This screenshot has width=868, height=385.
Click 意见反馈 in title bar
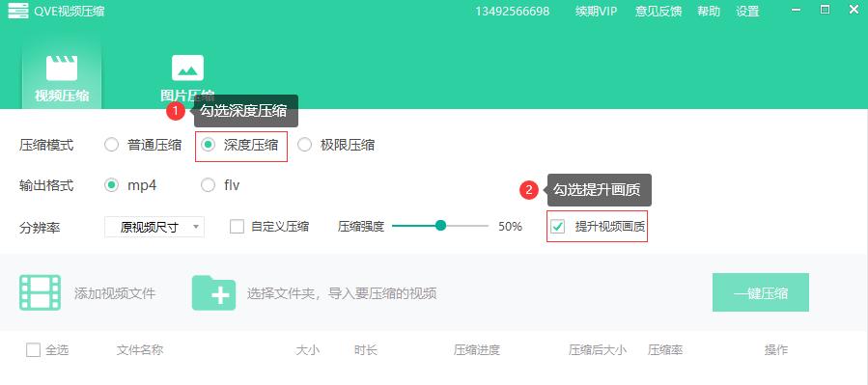click(658, 11)
